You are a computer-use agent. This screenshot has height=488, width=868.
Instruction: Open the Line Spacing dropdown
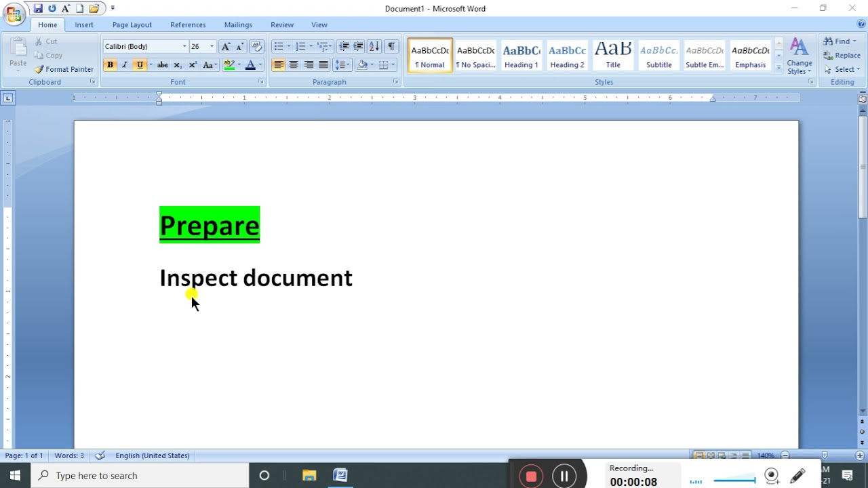(x=342, y=65)
